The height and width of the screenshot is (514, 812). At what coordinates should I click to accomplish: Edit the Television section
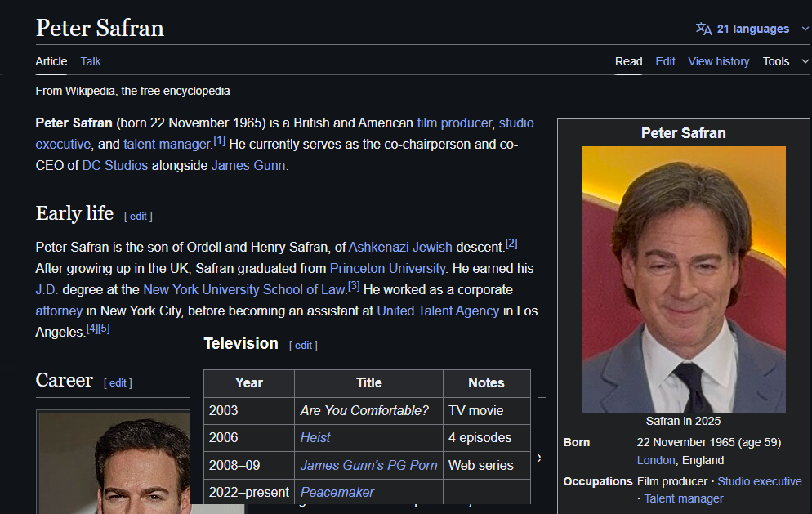click(303, 346)
